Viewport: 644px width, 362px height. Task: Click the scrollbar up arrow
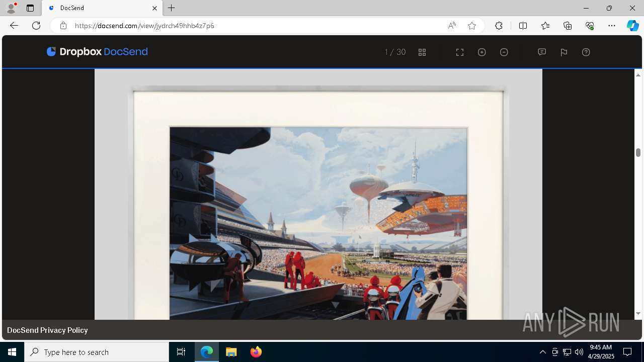pos(638,75)
